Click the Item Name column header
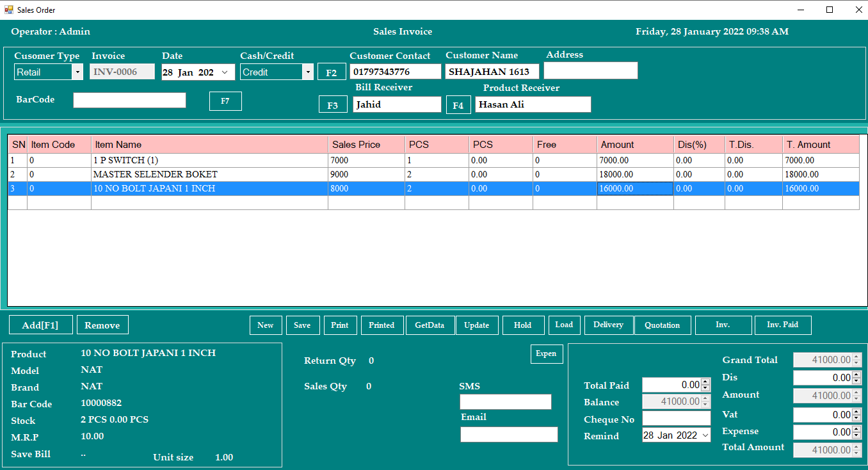Viewport: 868px width, 470px height. 209,145
